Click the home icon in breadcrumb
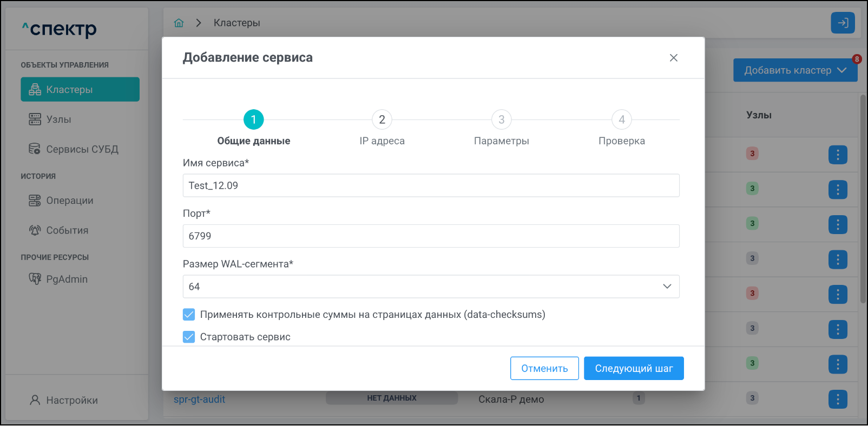Image resolution: width=868 pixels, height=426 pixels. pyautogui.click(x=179, y=23)
